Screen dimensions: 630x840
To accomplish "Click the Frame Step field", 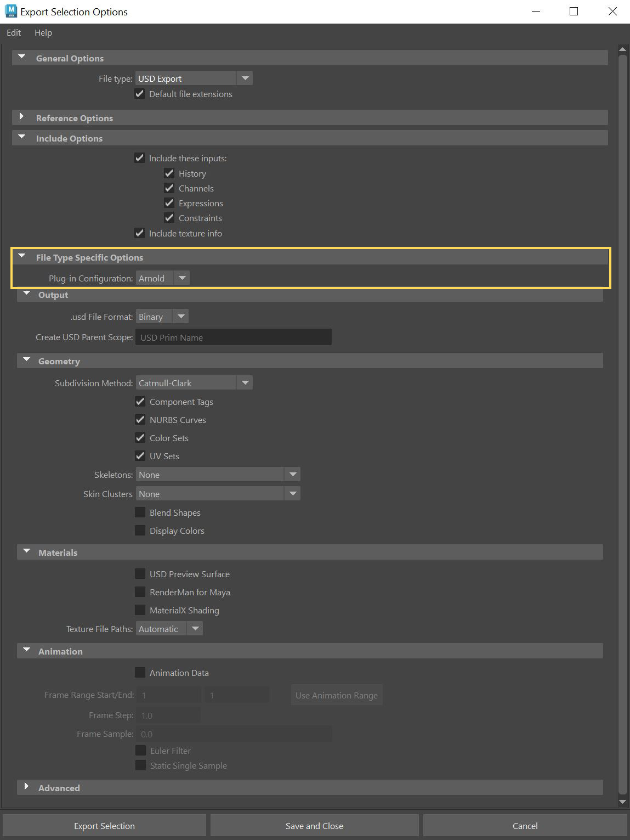I will [x=169, y=715].
